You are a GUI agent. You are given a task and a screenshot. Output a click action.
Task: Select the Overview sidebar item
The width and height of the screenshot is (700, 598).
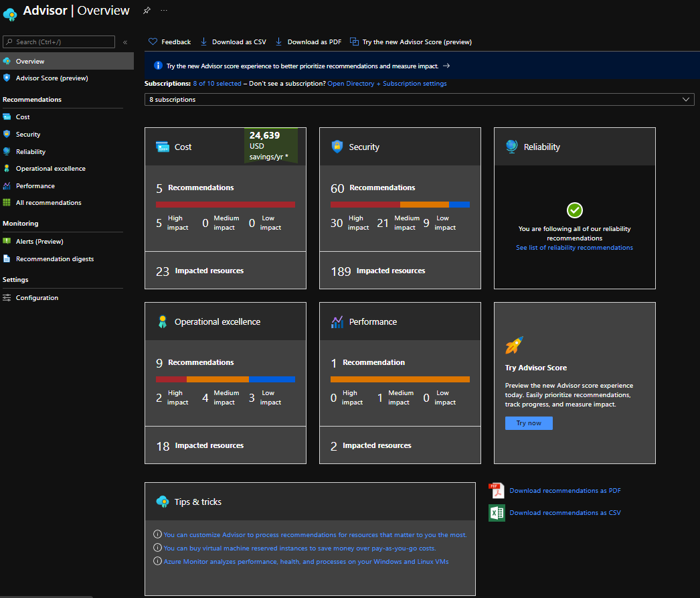[x=67, y=61]
